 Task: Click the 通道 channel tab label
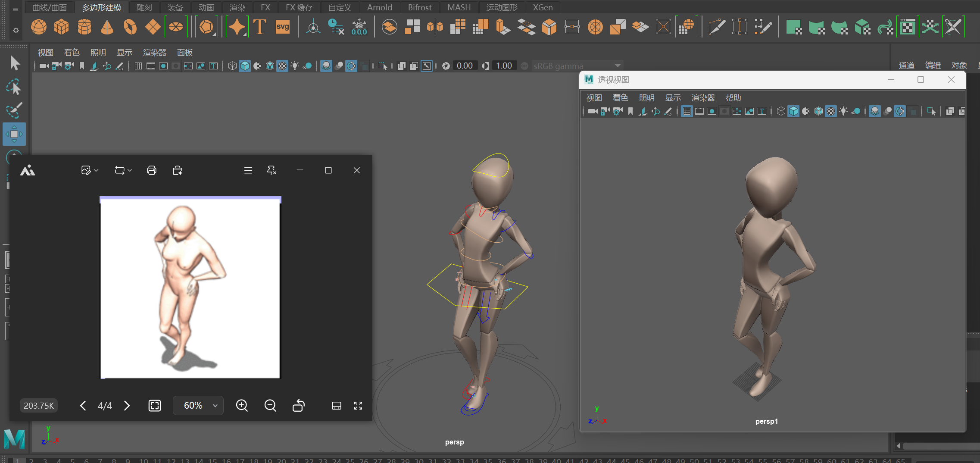point(906,66)
